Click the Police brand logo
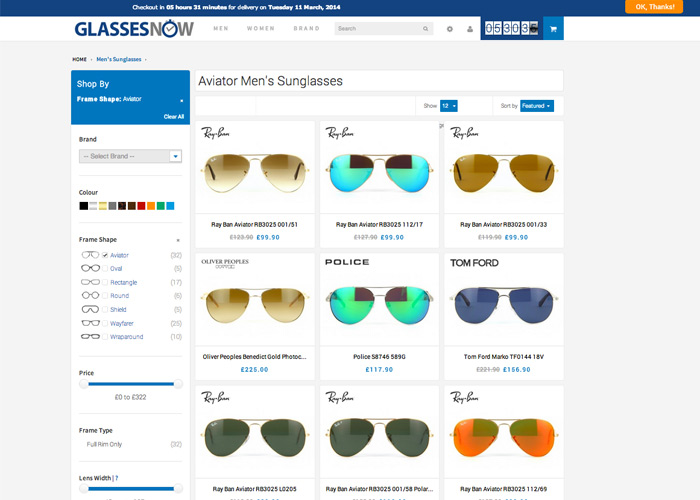The width and height of the screenshot is (700, 500). [x=347, y=262]
